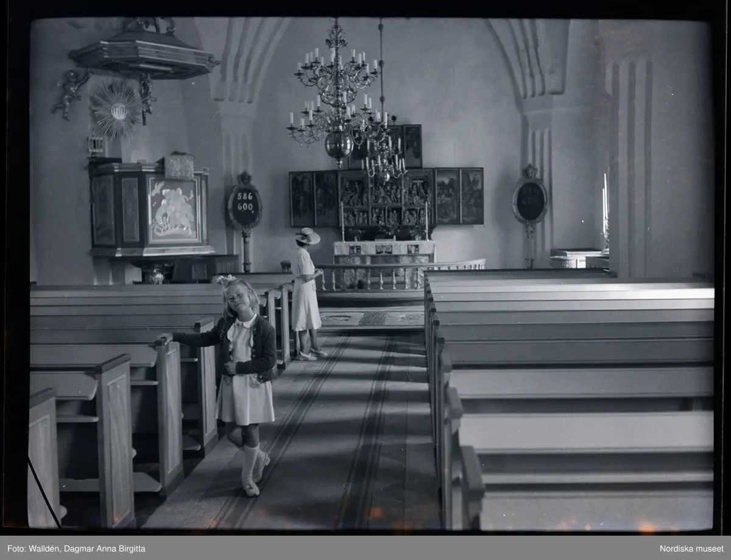Click the nearest pew end at bottom left
Viewport: 731px width, 560px height.
click(44, 457)
